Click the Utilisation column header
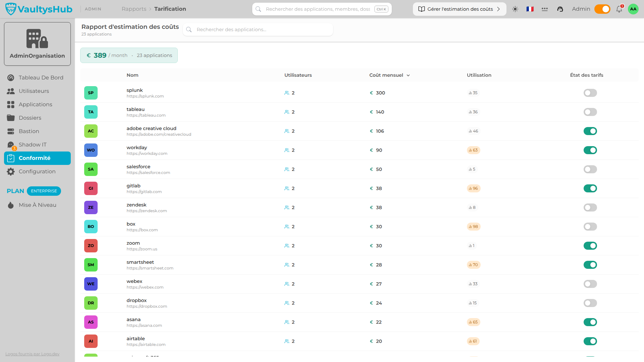 click(479, 75)
